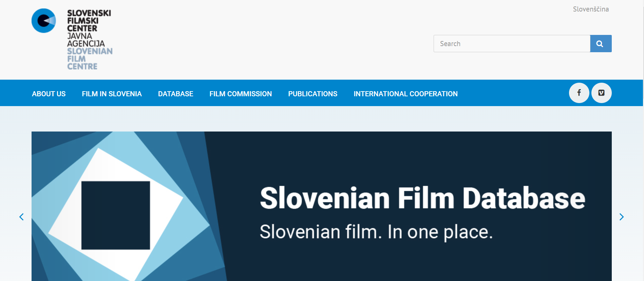The height and width of the screenshot is (281, 644).
Task: Click the Slovenian Film Database banner headline
Action: tap(422, 198)
